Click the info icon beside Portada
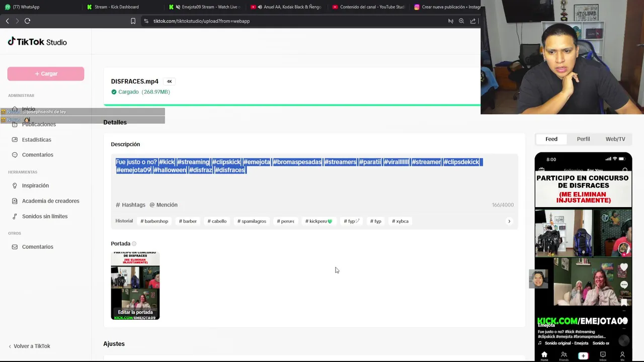 tap(134, 244)
